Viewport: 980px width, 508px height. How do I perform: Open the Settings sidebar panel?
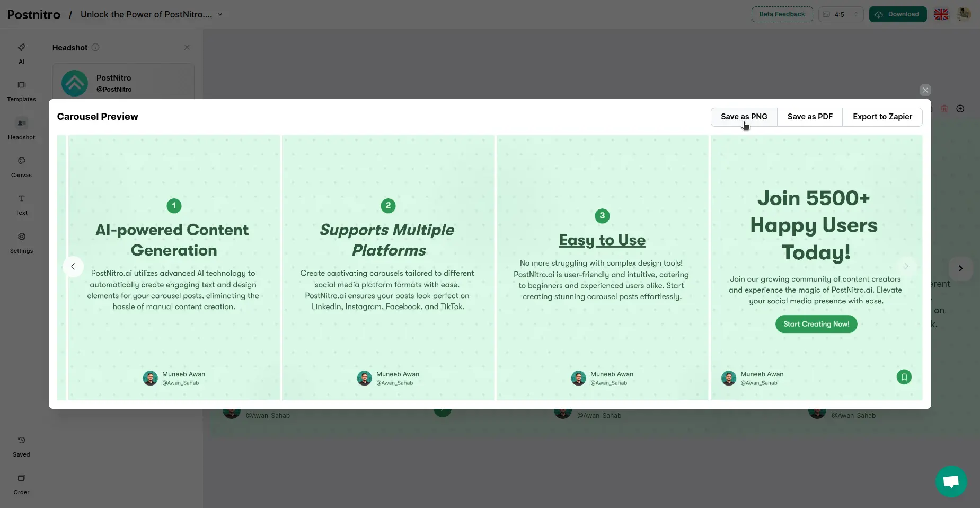coord(21,243)
